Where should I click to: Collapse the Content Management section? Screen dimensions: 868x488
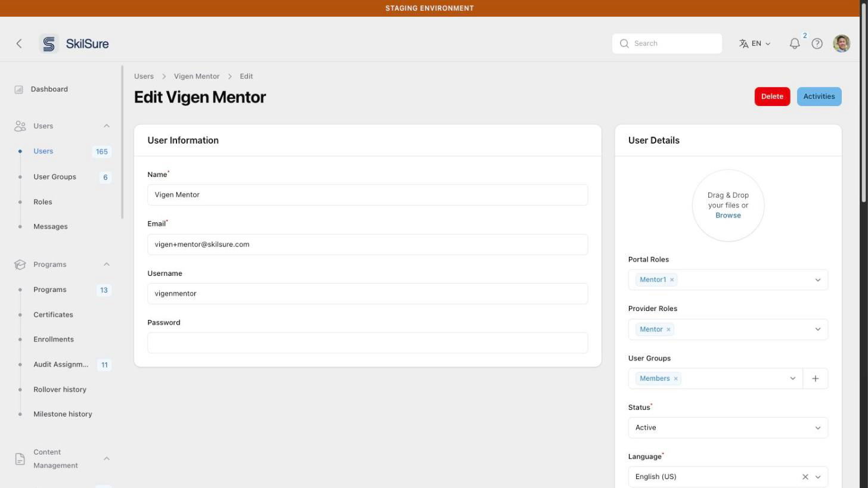tap(106, 459)
